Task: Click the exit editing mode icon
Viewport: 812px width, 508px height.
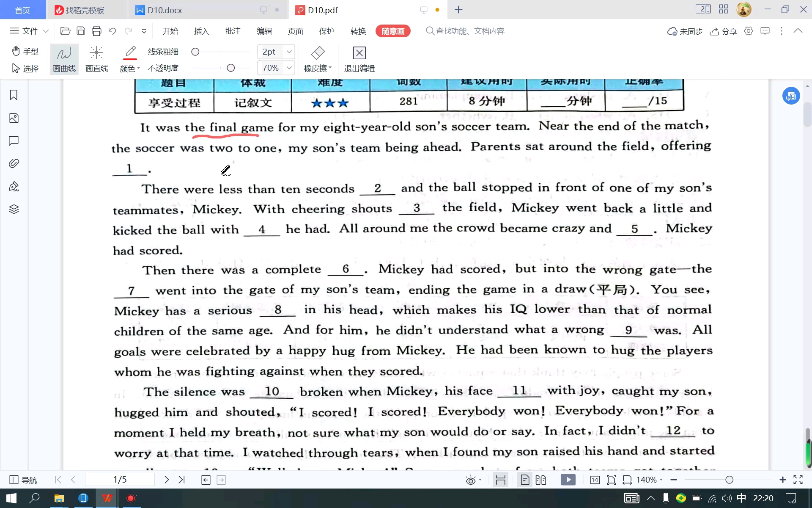Action: click(359, 52)
